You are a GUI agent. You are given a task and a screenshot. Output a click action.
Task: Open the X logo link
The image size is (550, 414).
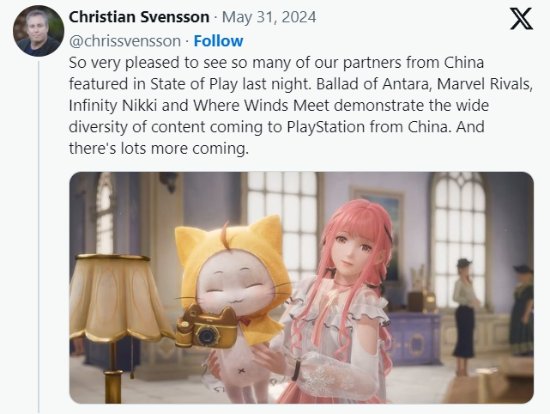[x=521, y=19]
